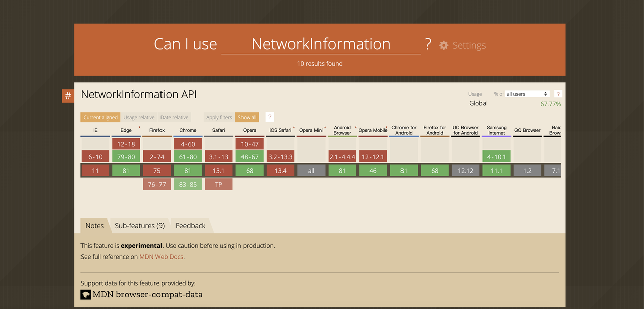Screen dimensions: 644x309
Task: Click the Safari column header
Action: tap(218, 130)
